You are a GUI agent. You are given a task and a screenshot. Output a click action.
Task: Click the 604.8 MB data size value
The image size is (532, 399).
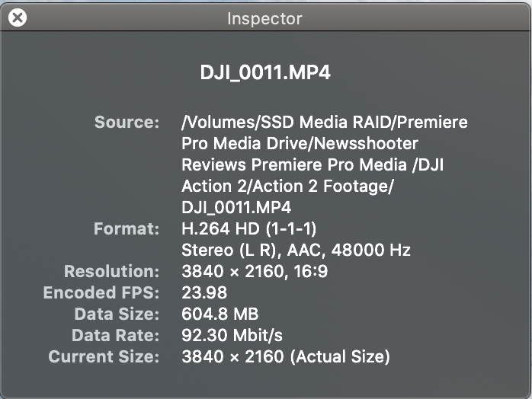pyautogui.click(x=220, y=314)
